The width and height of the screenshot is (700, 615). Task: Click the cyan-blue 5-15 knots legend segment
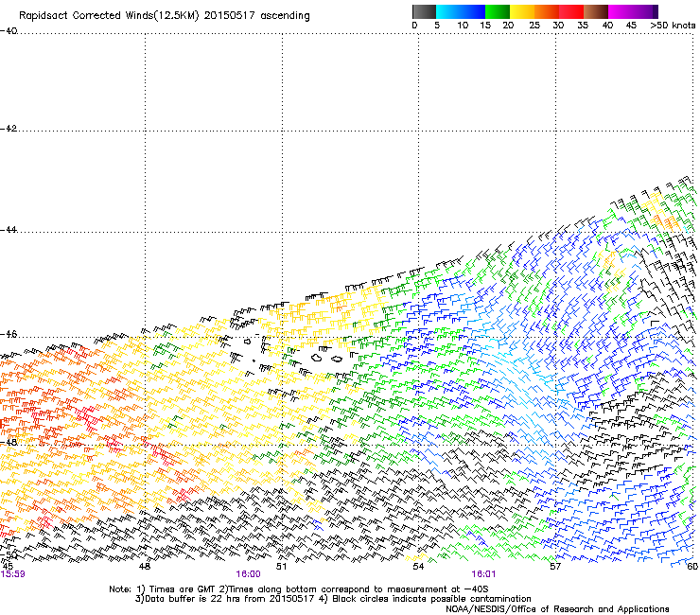(x=461, y=11)
